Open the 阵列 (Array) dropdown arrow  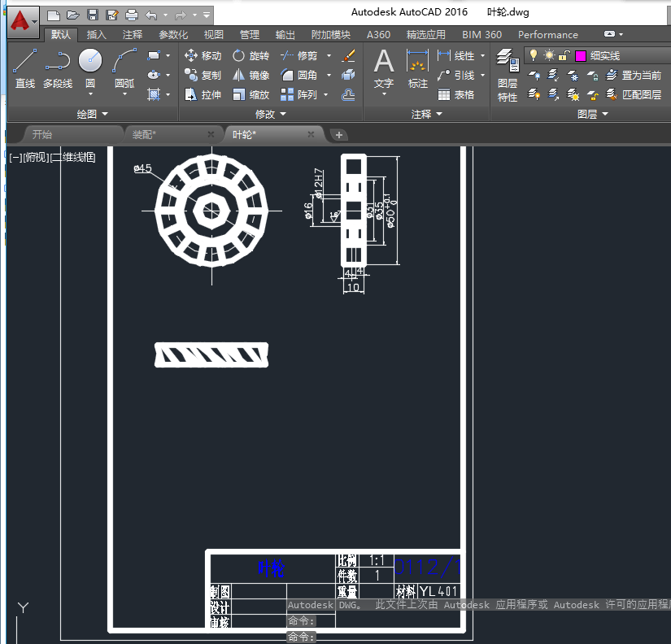tap(326, 94)
